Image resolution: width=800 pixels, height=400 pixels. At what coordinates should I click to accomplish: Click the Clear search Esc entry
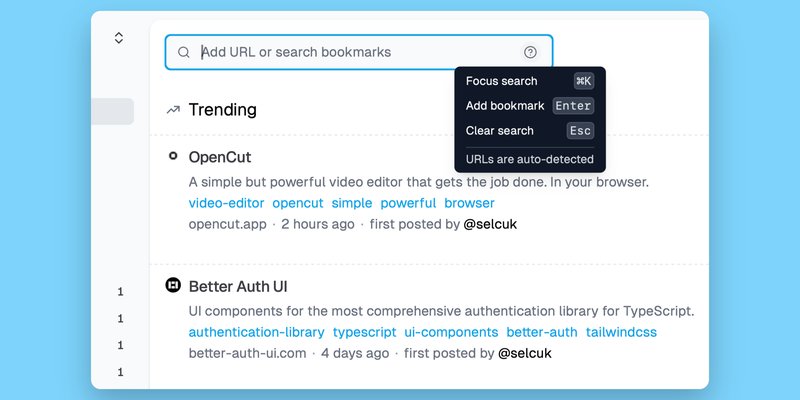point(530,131)
